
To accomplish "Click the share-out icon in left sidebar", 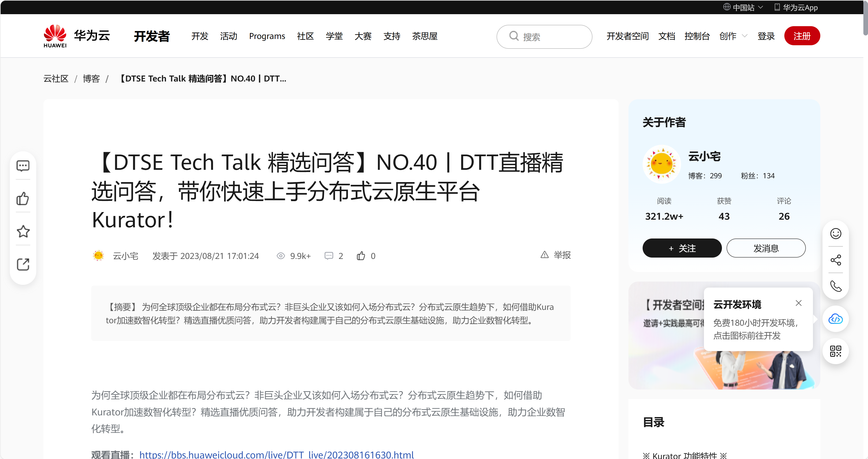I will tap(23, 265).
